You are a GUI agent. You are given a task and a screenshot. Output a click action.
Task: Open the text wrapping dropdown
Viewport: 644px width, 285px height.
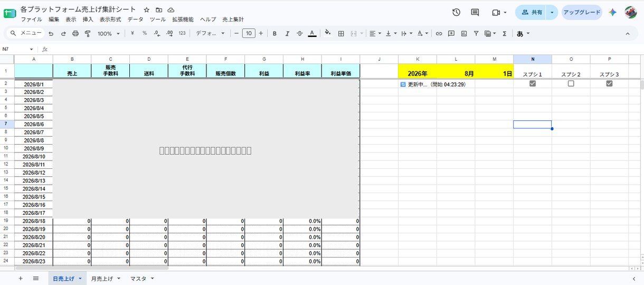[x=406, y=33]
